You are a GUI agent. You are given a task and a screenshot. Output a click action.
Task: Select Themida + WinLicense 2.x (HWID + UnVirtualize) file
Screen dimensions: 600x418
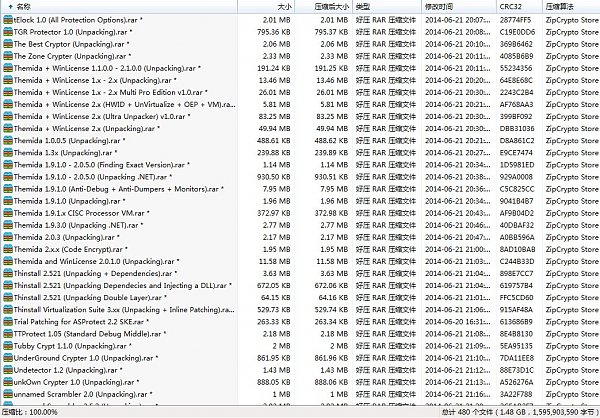124,104
